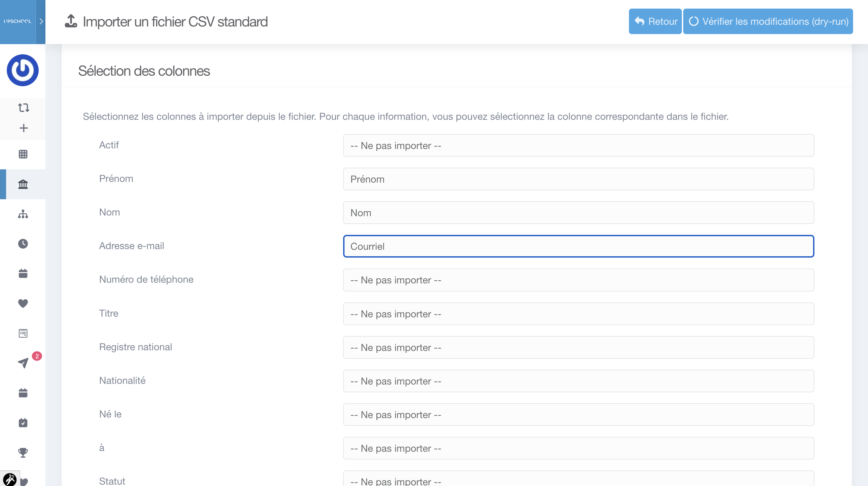Open the Nom column dropdown
Screen dimensions: 868x486
coord(578,213)
